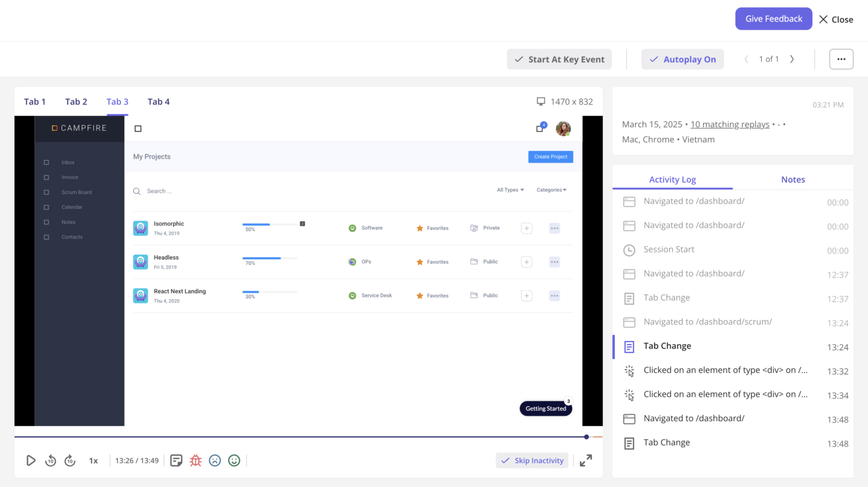Open the All Types filter dropdown

[x=509, y=189]
